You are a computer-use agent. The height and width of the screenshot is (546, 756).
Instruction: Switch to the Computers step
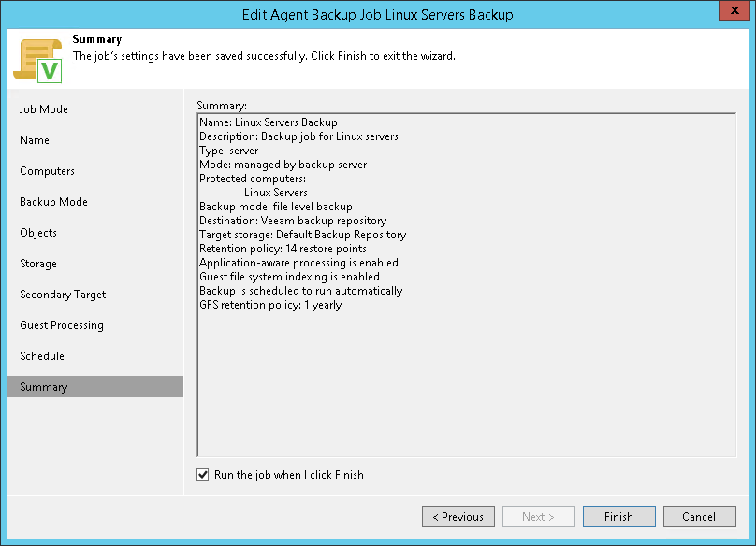pyautogui.click(x=47, y=171)
